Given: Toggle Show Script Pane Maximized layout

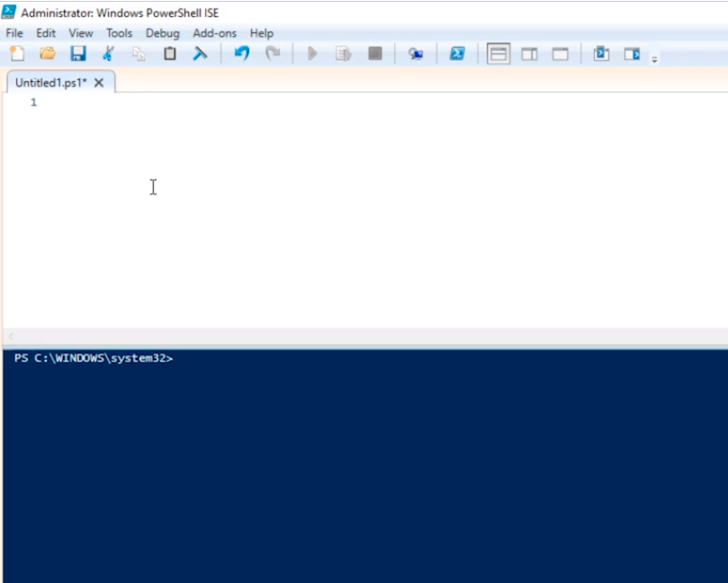Looking at the screenshot, I should click(560, 54).
